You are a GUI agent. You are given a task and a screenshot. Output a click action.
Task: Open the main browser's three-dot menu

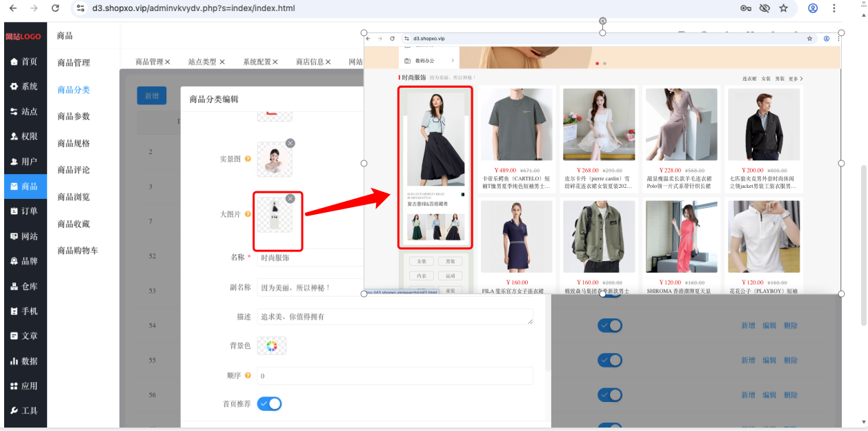coord(834,8)
